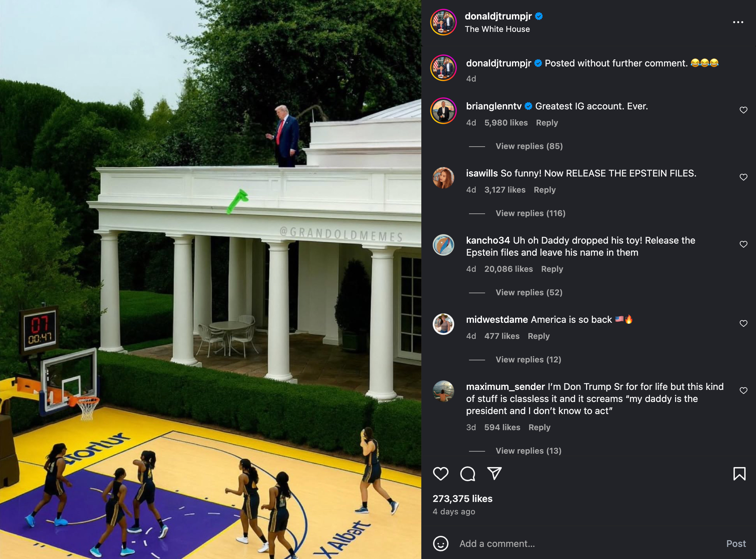View the 273,375 likes list
This screenshot has width=756, height=559.
pyautogui.click(x=462, y=499)
